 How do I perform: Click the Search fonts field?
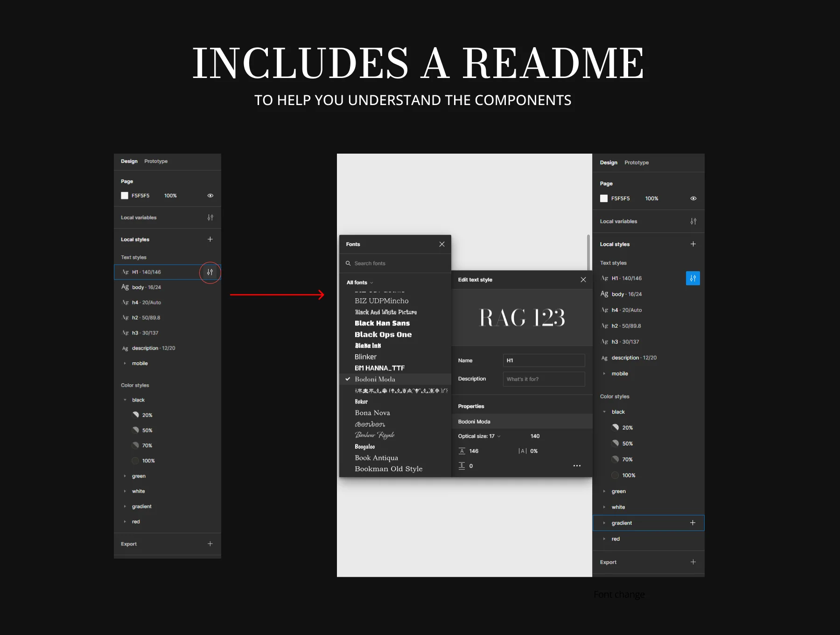click(x=395, y=263)
